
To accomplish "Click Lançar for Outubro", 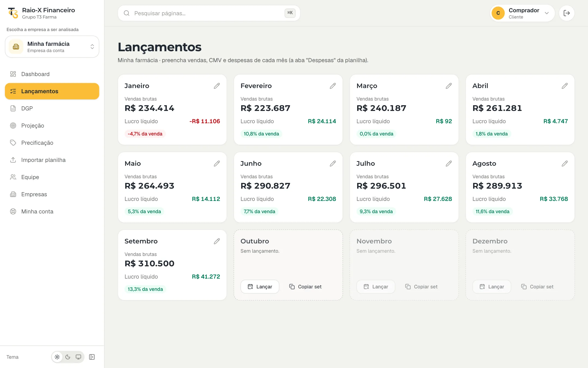I will (260, 287).
